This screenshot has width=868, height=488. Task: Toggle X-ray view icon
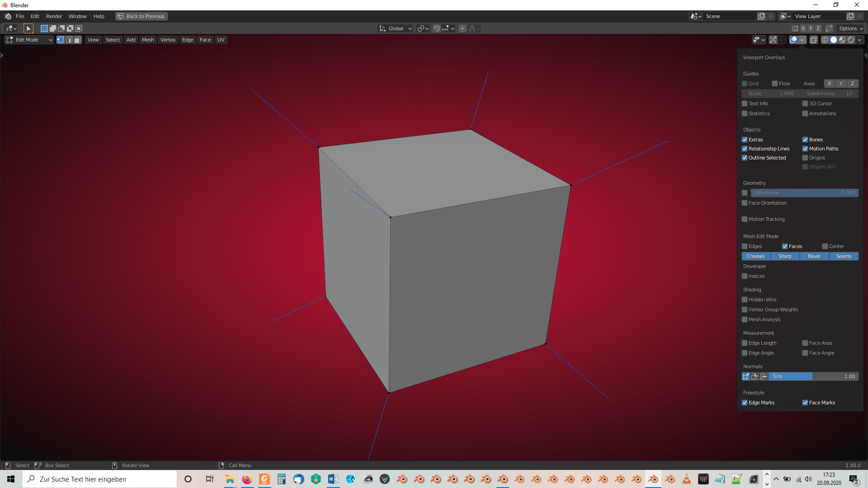coord(813,40)
